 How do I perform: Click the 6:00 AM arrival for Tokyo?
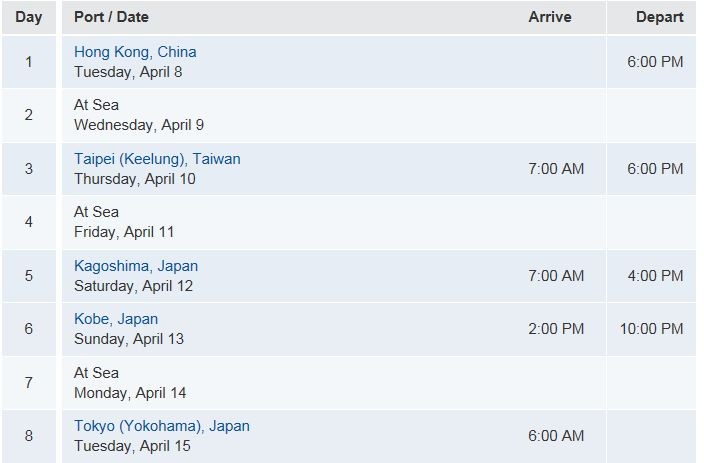pos(556,436)
